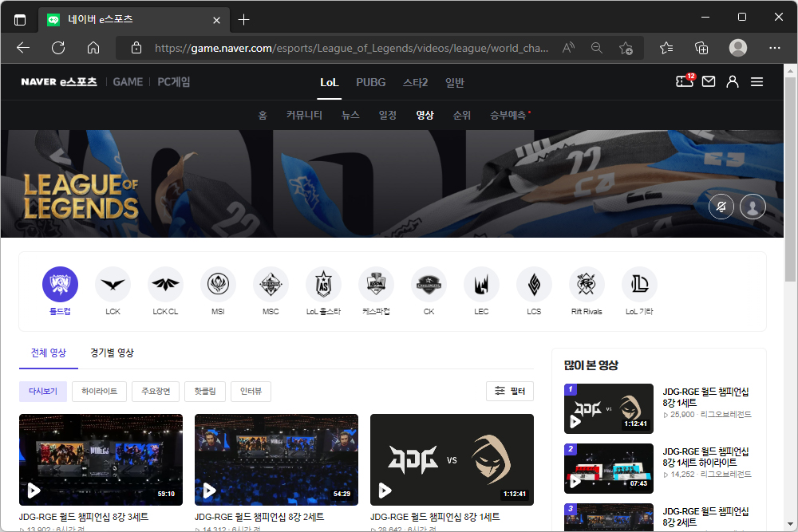Choose the LCS league icon
The height and width of the screenshot is (532, 798).
tap(535, 284)
